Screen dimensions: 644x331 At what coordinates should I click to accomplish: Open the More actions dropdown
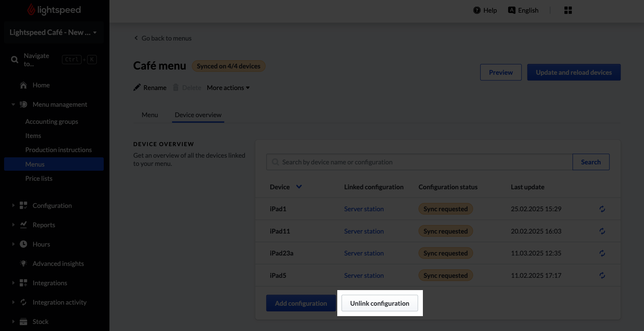point(228,88)
